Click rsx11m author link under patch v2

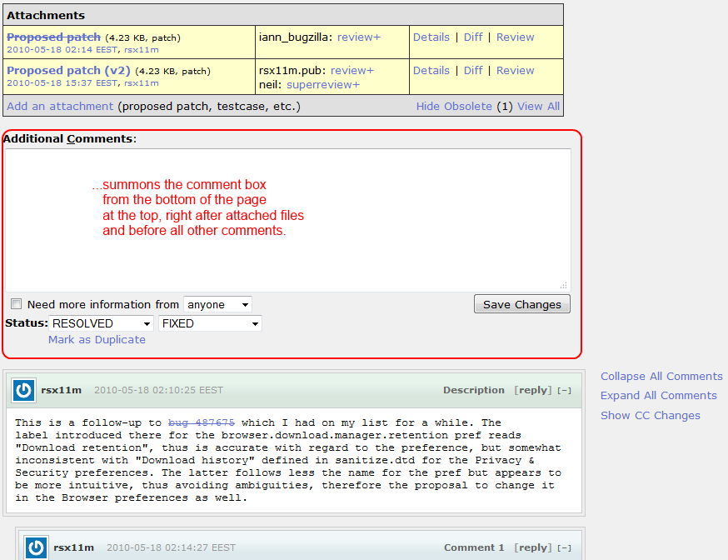coord(141,83)
